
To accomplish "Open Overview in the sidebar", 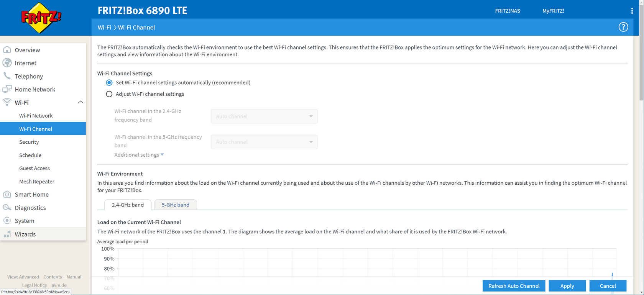I will pyautogui.click(x=27, y=50).
